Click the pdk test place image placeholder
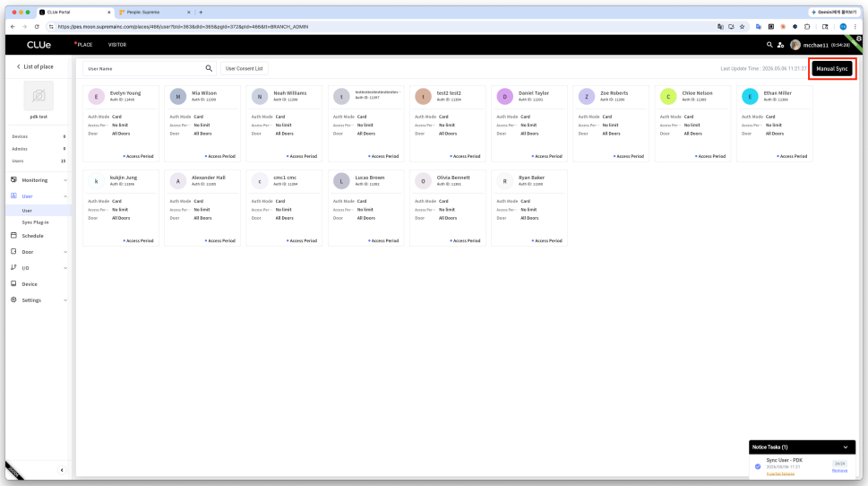The height and width of the screenshot is (486, 868). (39, 96)
